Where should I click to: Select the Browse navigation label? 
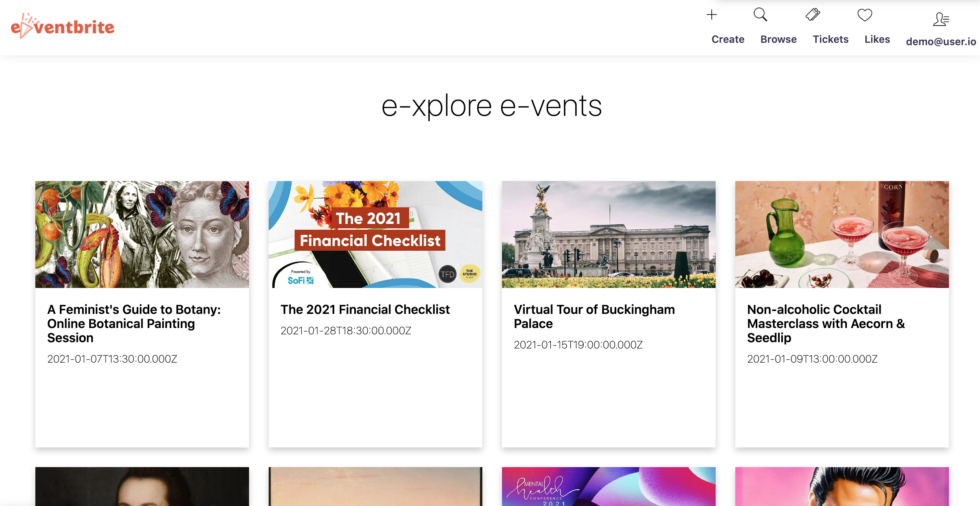click(779, 39)
